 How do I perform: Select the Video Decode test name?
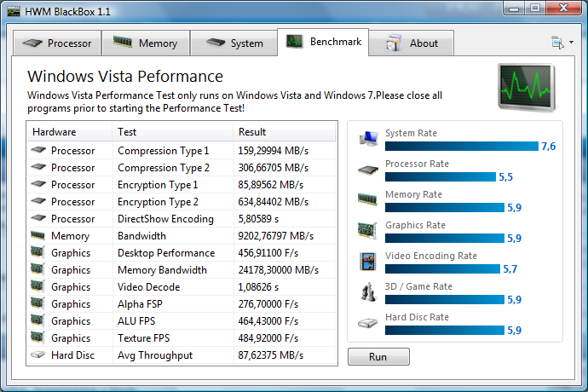[x=149, y=287]
